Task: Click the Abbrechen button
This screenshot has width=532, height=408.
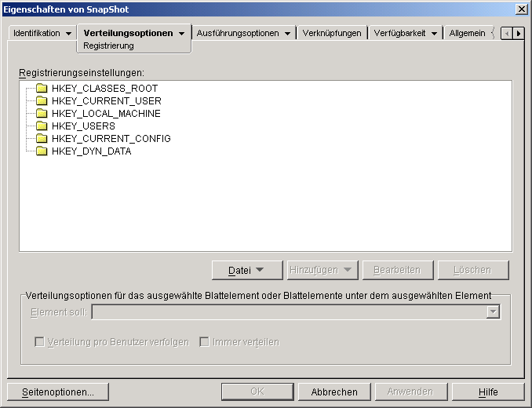Action: (334, 392)
